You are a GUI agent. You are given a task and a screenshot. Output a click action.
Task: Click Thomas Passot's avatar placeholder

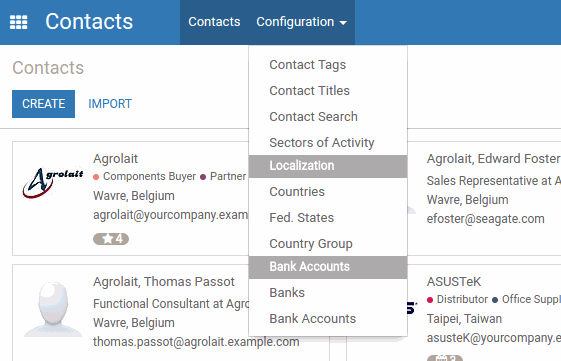(53, 309)
